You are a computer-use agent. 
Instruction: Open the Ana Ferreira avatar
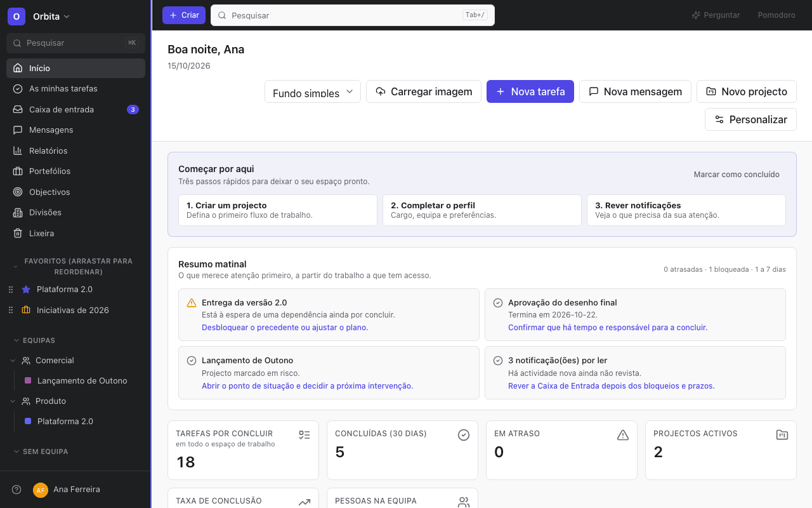click(x=41, y=490)
